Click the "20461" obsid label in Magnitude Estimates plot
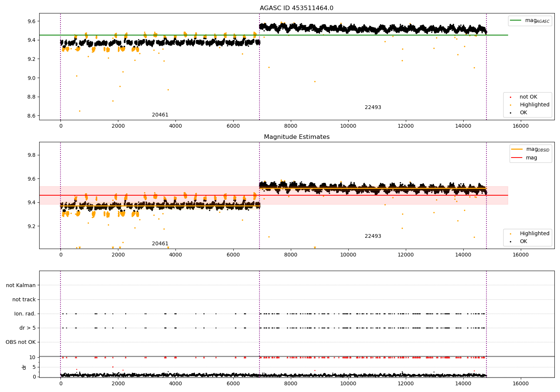Viewport: 560px width, 392px height. [x=160, y=244]
